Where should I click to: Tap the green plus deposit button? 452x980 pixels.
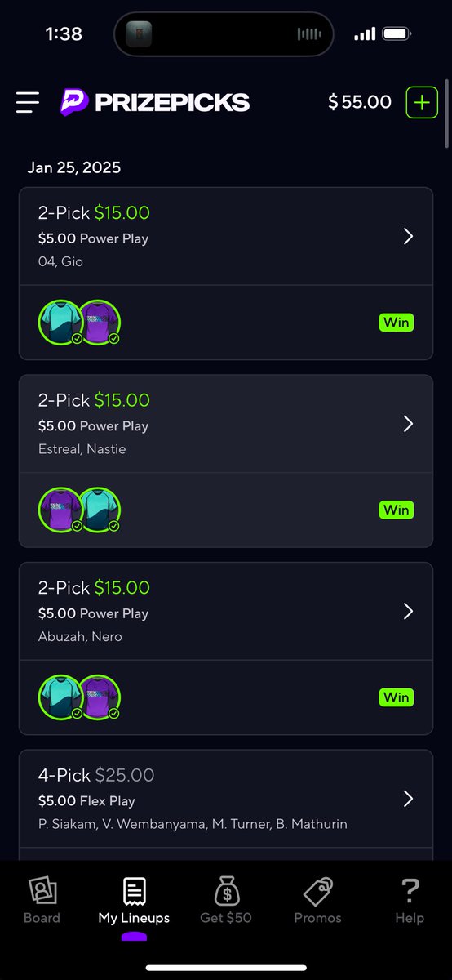[x=422, y=102]
